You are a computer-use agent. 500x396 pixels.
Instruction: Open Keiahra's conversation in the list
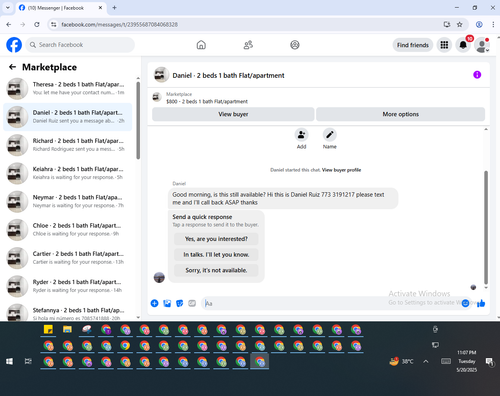68,173
